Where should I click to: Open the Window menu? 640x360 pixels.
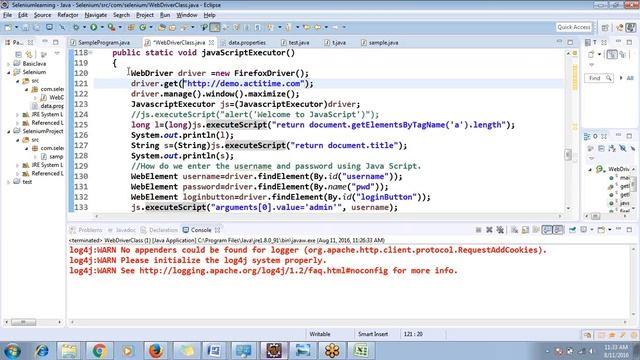187,15
